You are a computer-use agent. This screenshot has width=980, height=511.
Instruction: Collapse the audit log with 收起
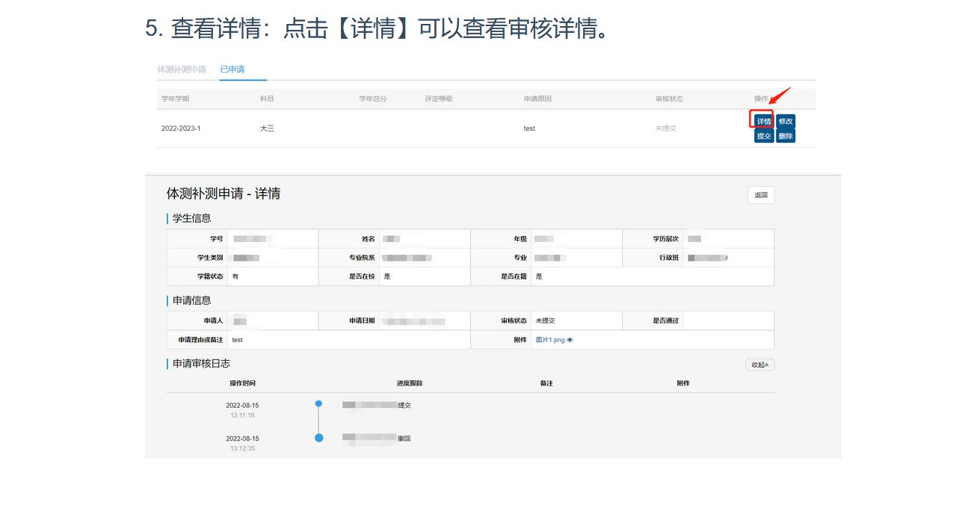pos(759,365)
